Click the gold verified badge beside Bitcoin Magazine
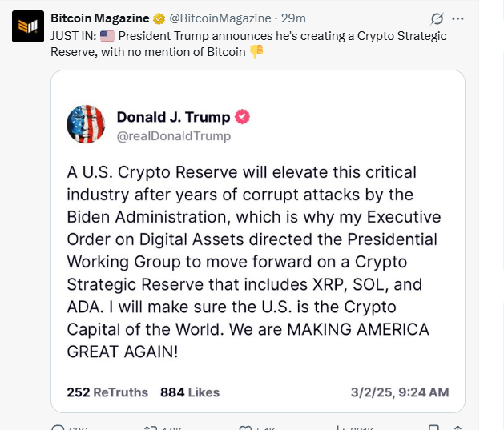Viewport: 504px width, 430px height. 159,18
